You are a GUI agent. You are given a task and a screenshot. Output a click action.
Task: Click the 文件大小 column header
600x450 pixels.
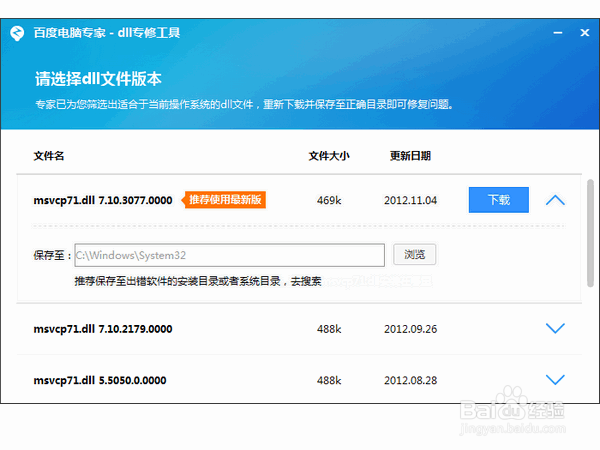coord(329,156)
